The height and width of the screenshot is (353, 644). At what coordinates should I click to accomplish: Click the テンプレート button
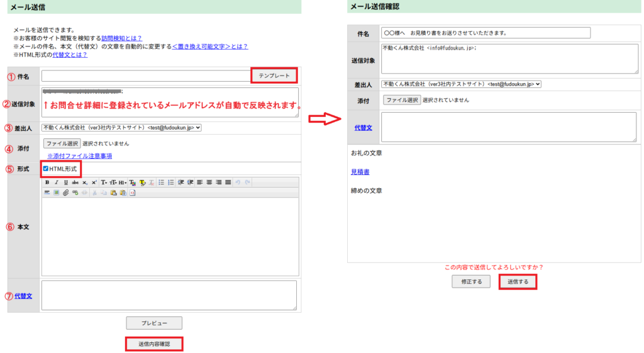[274, 76]
